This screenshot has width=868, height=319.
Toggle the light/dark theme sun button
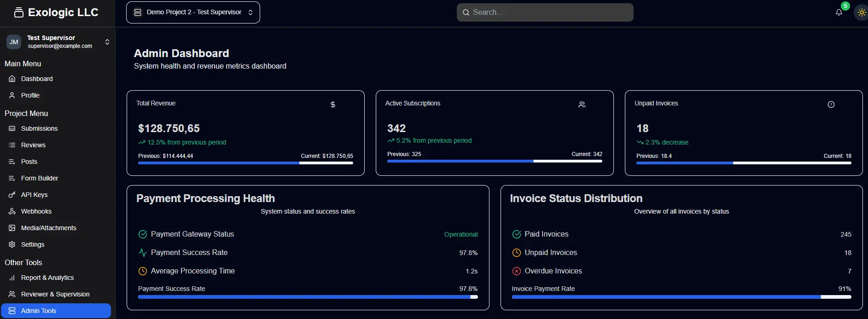point(861,12)
